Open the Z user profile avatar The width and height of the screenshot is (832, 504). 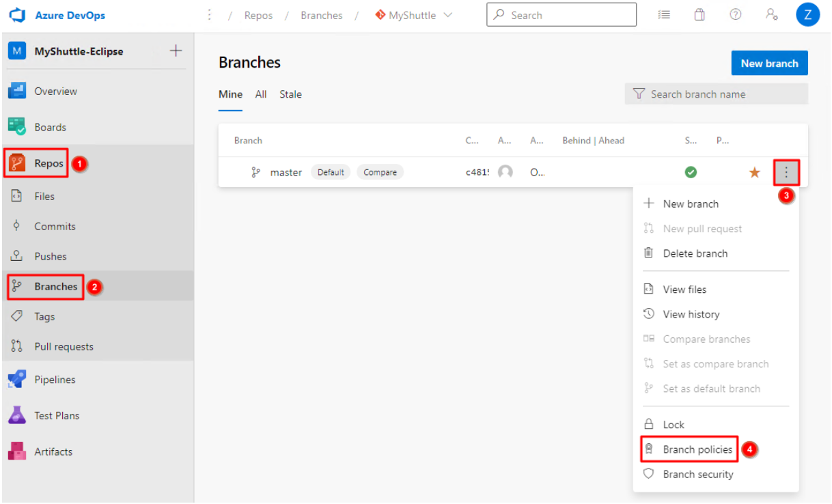tap(807, 15)
